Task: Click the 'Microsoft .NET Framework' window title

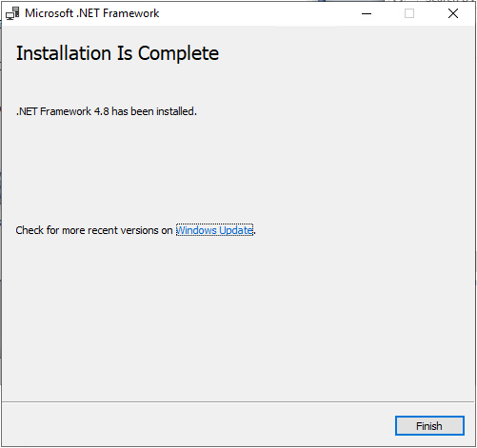Action: [x=92, y=13]
